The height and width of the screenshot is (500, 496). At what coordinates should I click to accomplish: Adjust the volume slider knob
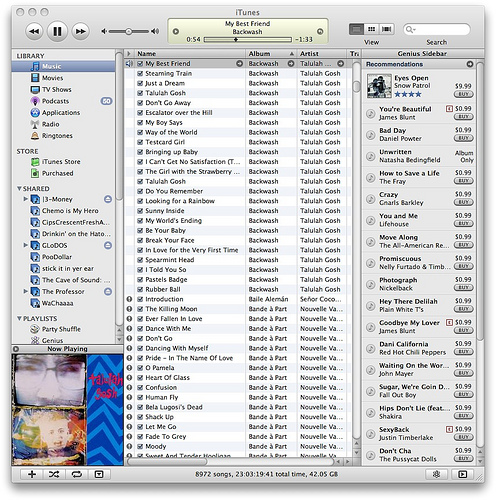click(128, 31)
